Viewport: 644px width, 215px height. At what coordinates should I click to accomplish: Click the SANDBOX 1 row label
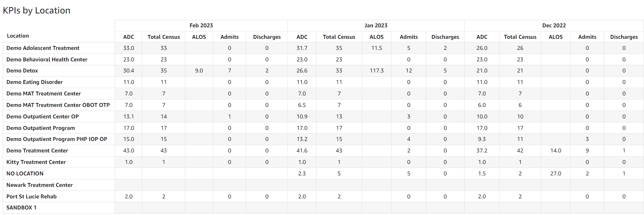point(21,207)
